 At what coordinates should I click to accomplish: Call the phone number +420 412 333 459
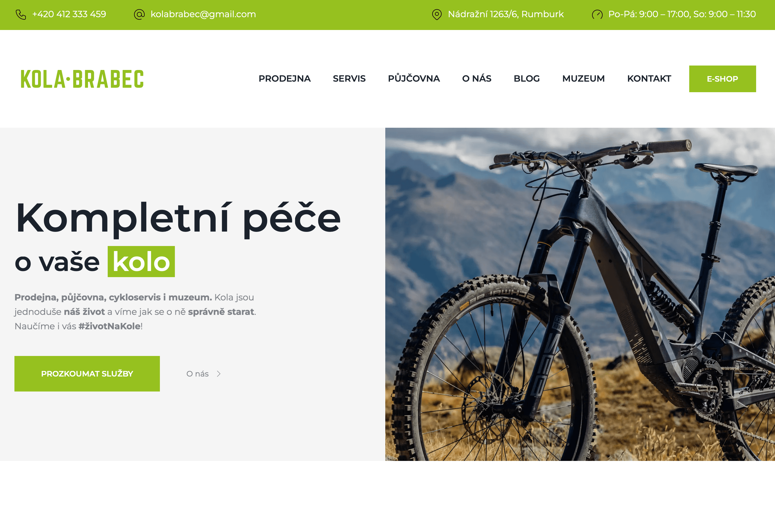pyautogui.click(x=69, y=14)
